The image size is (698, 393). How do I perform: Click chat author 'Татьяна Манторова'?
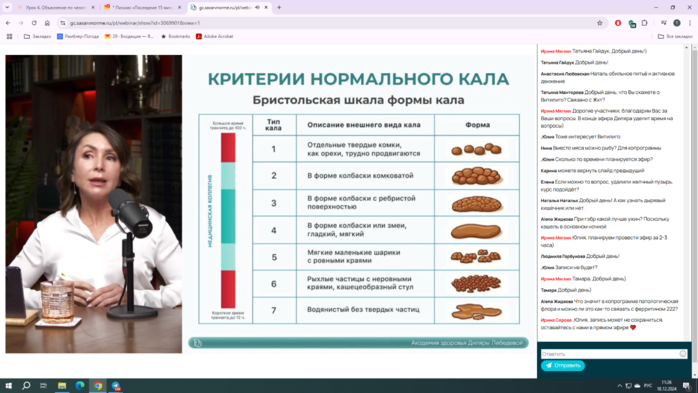point(562,93)
